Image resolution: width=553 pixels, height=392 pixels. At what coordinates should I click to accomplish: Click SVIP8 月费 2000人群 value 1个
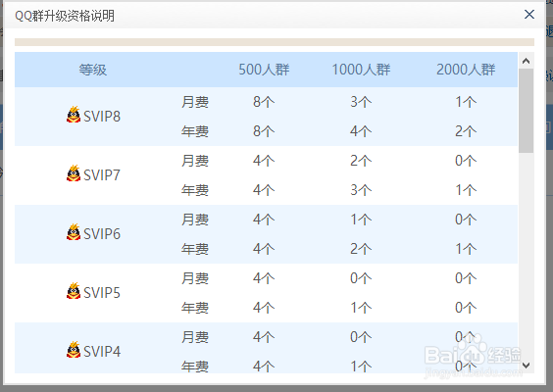click(466, 102)
